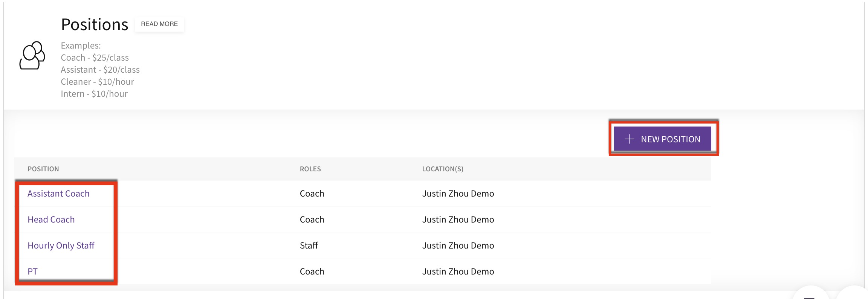Click the 'Intern - $10/hour' example text
The width and height of the screenshot is (868, 299).
pyautogui.click(x=94, y=94)
